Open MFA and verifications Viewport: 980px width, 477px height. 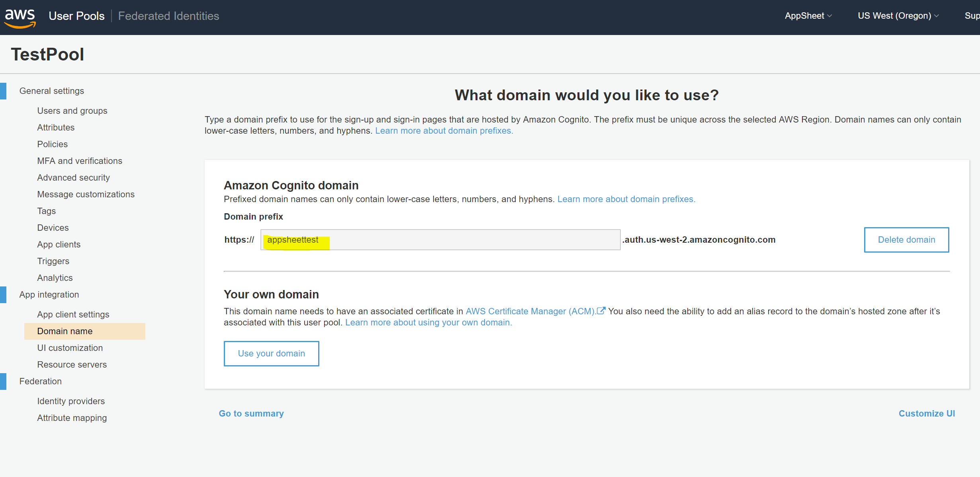[x=80, y=161]
